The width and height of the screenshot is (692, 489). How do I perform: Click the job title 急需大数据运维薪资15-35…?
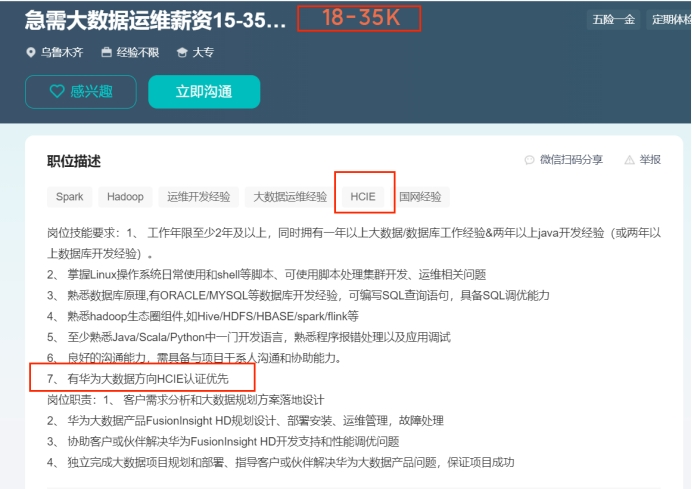point(155,20)
